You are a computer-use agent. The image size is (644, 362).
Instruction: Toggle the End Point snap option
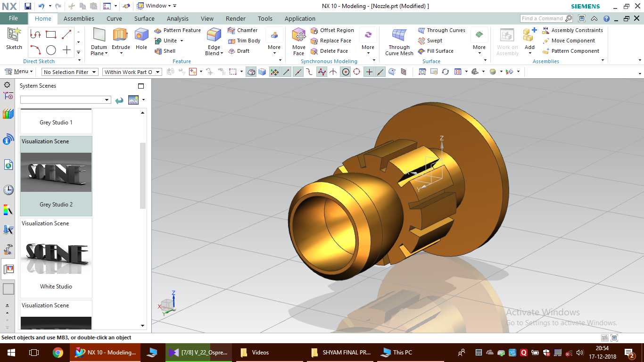pyautogui.click(x=286, y=72)
